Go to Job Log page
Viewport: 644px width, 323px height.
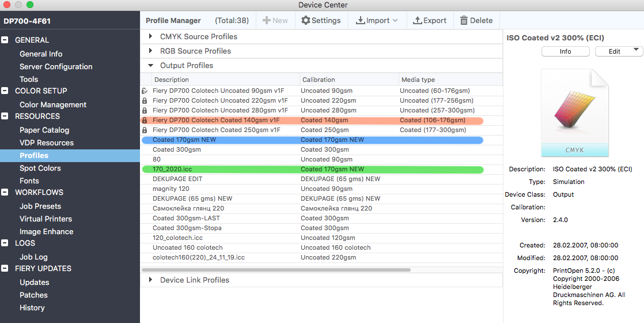click(33, 257)
